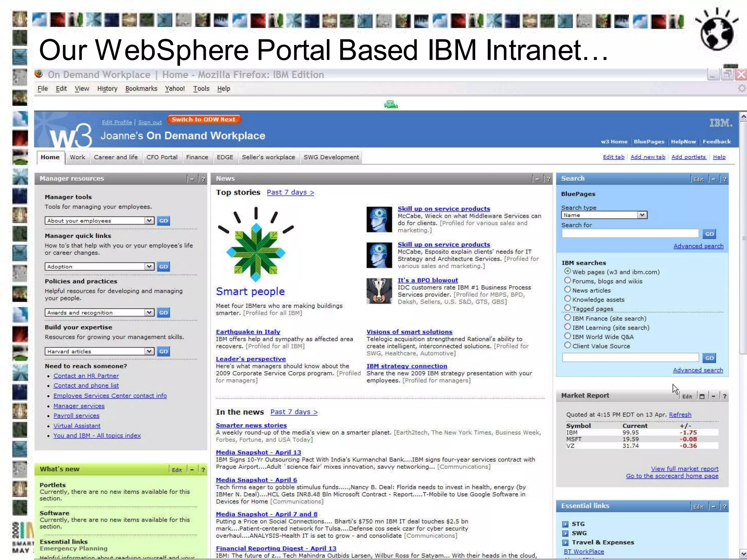Image resolution: width=747 pixels, height=560 pixels.
Task: Click the STG arrow icon
Action: (x=565, y=524)
